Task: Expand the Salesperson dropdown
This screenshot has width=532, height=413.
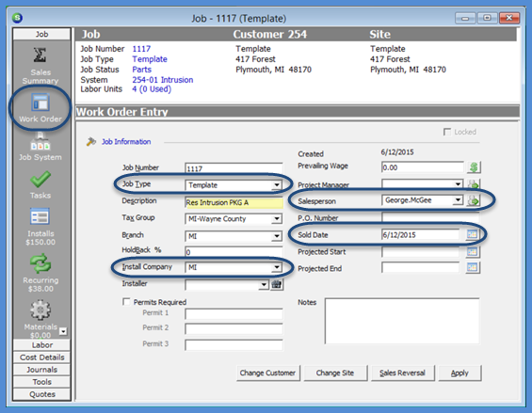Action: [x=458, y=200]
